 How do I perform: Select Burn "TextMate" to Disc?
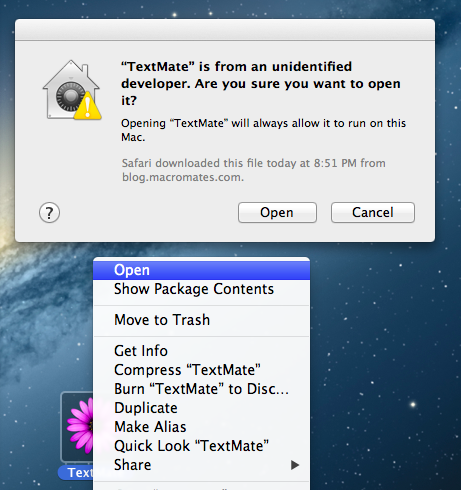(x=201, y=389)
